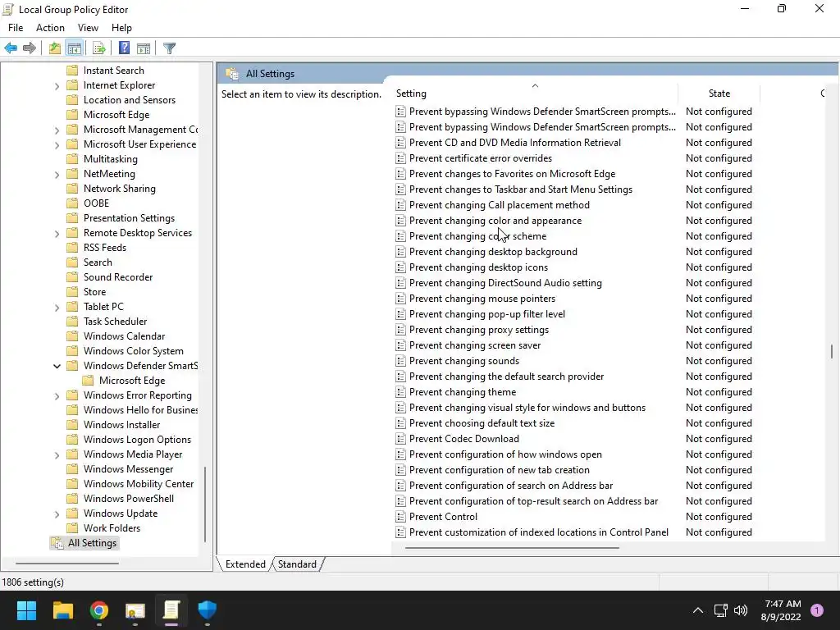Viewport: 840px width, 630px height.
Task: Select the OOBE tree folder
Action: click(x=96, y=203)
